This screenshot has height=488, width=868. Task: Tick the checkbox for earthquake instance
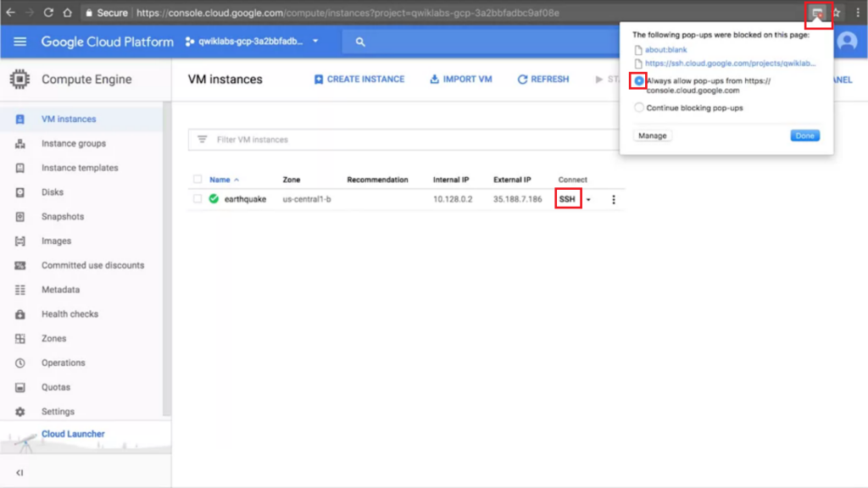click(x=198, y=198)
